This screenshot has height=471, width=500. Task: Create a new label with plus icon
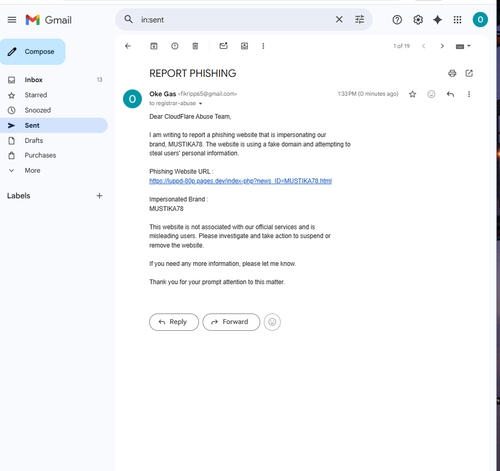(99, 196)
